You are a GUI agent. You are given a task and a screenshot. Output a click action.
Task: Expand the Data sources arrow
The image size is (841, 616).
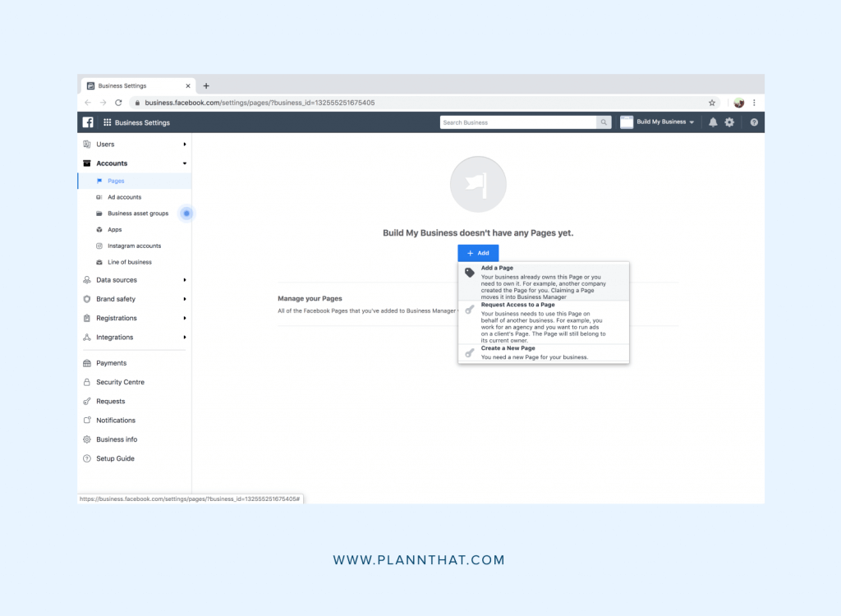(x=185, y=280)
